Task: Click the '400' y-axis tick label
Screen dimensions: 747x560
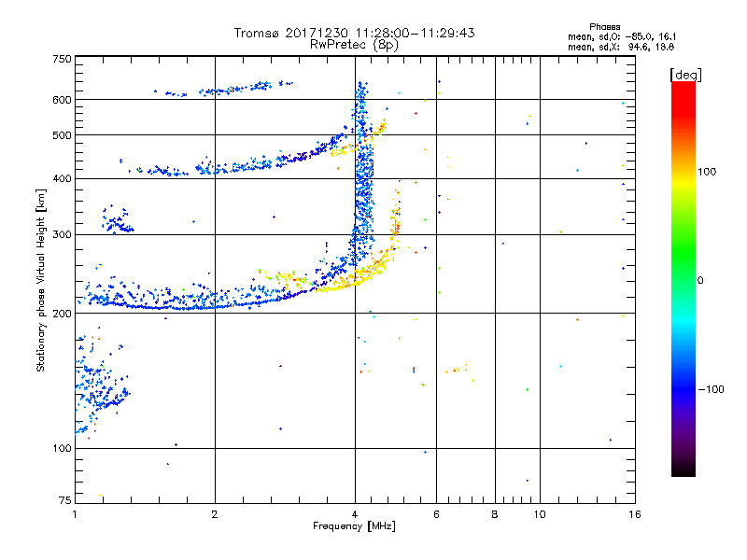Action: click(62, 179)
